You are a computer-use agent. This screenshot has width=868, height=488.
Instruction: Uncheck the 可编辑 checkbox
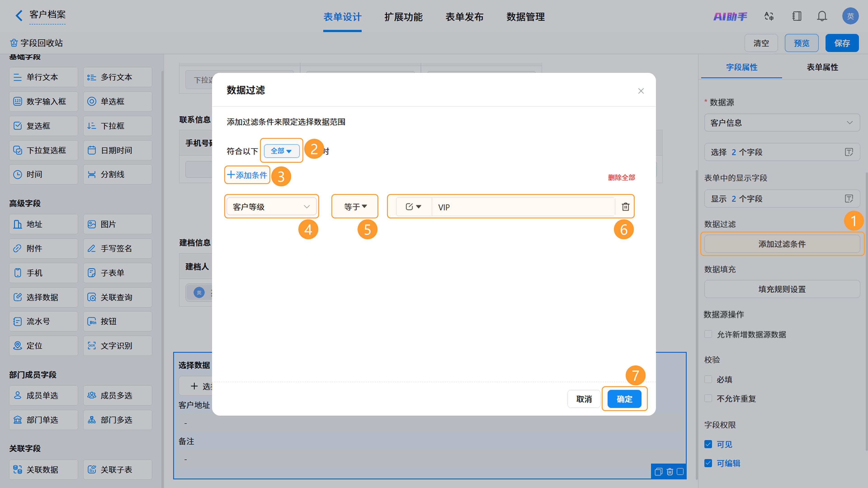708,463
